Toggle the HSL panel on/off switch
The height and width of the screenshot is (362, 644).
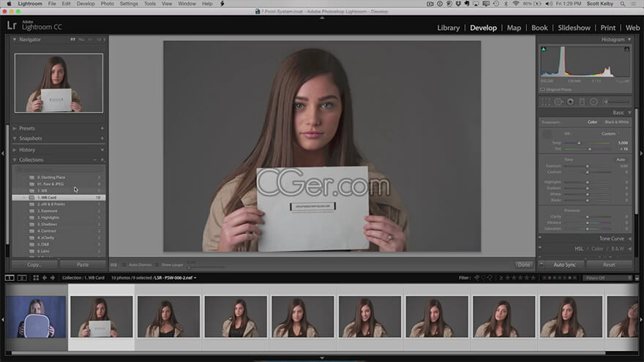(x=540, y=248)
